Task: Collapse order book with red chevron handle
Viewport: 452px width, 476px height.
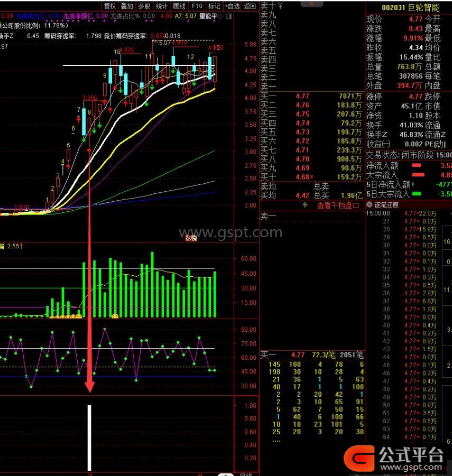Action: coord(312,4)
